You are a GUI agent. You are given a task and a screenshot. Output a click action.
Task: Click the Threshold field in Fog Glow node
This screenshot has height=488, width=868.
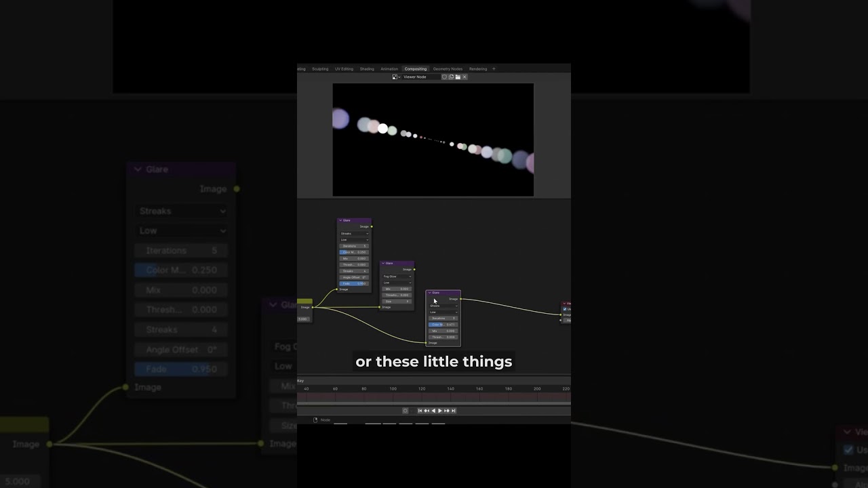[397, 295]
